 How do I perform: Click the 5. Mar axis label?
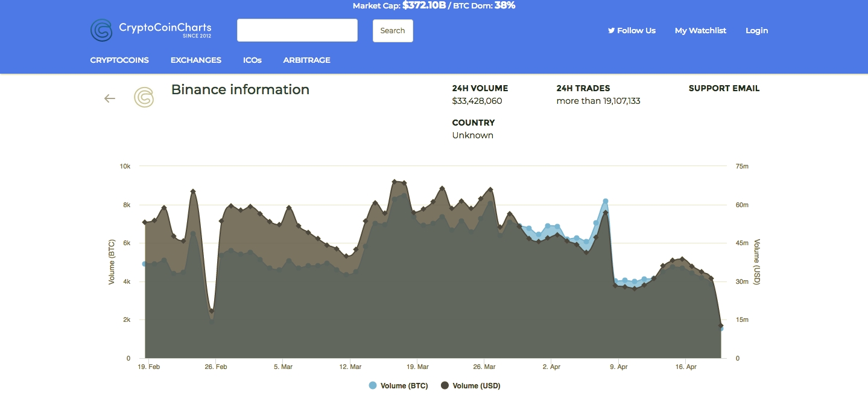click(x=283, y=367)
